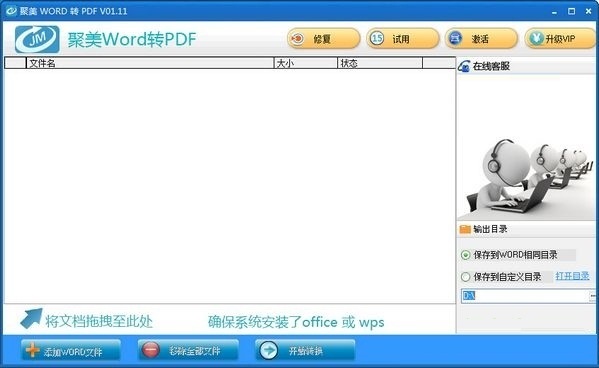Click the output path input field
Image resolution: width=599 pixels, height=368 pixels.
pos(525,296)
